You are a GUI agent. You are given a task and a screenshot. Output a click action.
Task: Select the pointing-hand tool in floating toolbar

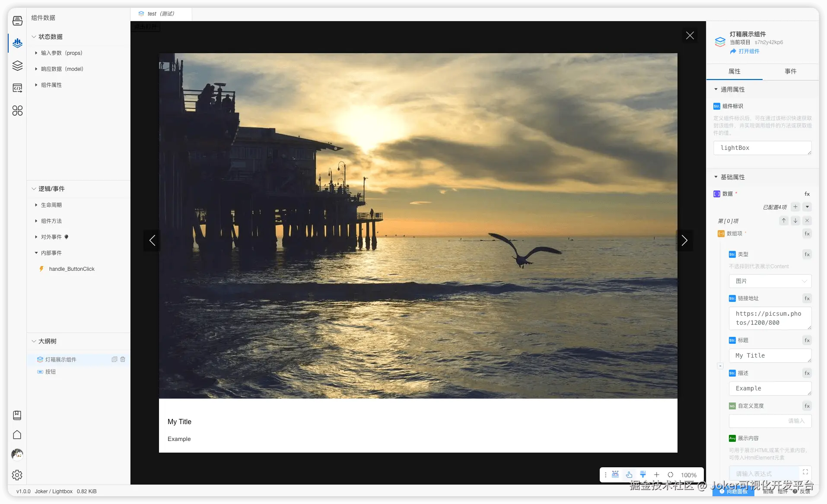point(629,475)
